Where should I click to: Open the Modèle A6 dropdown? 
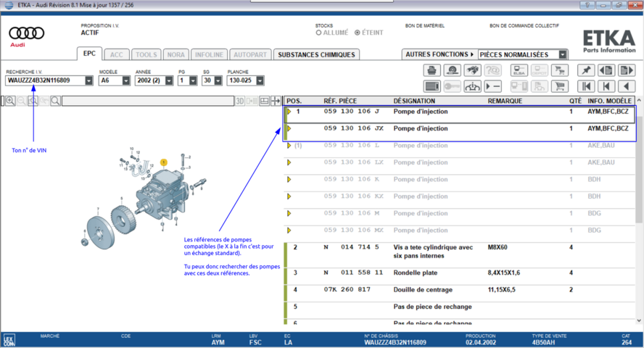[x=125, y=81]
